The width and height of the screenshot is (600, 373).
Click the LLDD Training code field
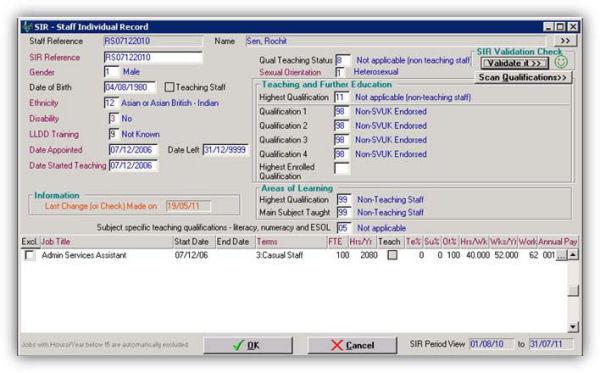pyautogui.click(x=114, y=134)
